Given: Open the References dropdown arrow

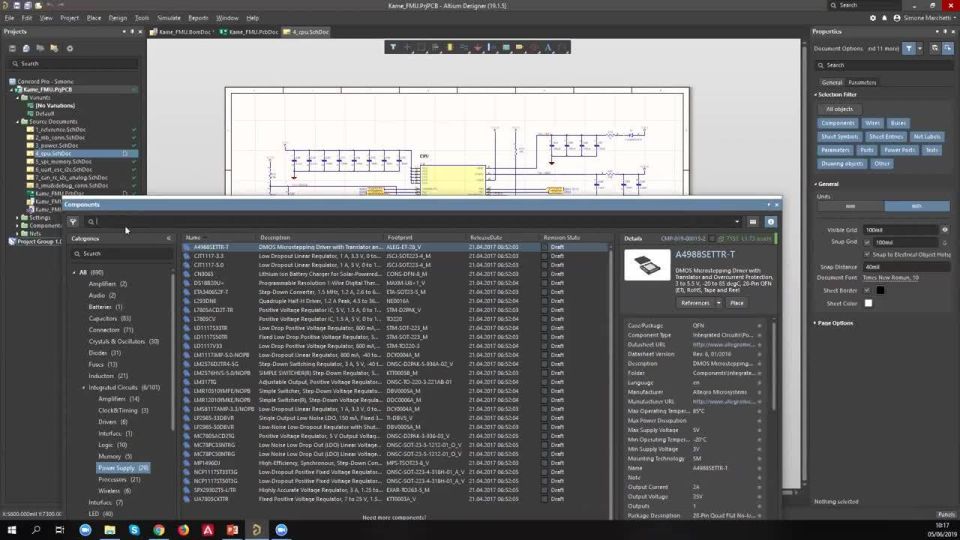Looking at the screenshot, I should pos(719,303).
